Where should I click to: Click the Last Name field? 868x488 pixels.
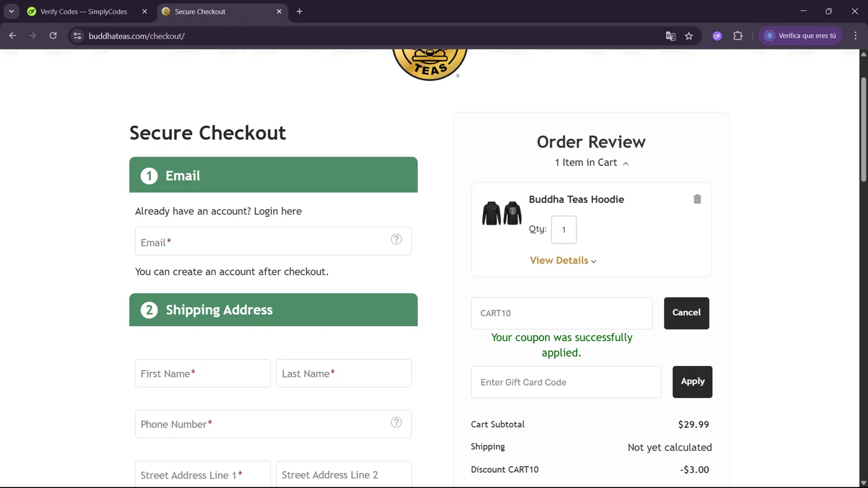pos(344,374)
